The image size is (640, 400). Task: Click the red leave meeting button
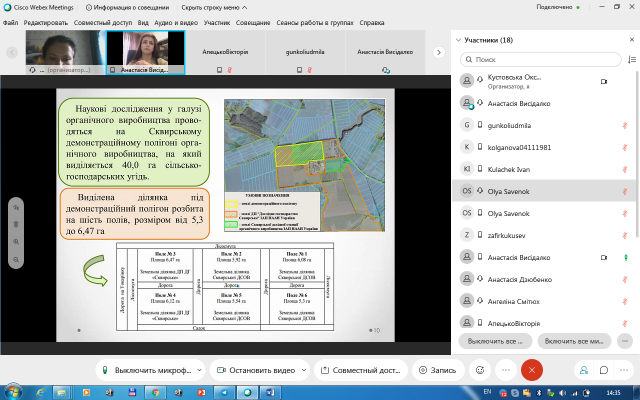tap(532, 369)
